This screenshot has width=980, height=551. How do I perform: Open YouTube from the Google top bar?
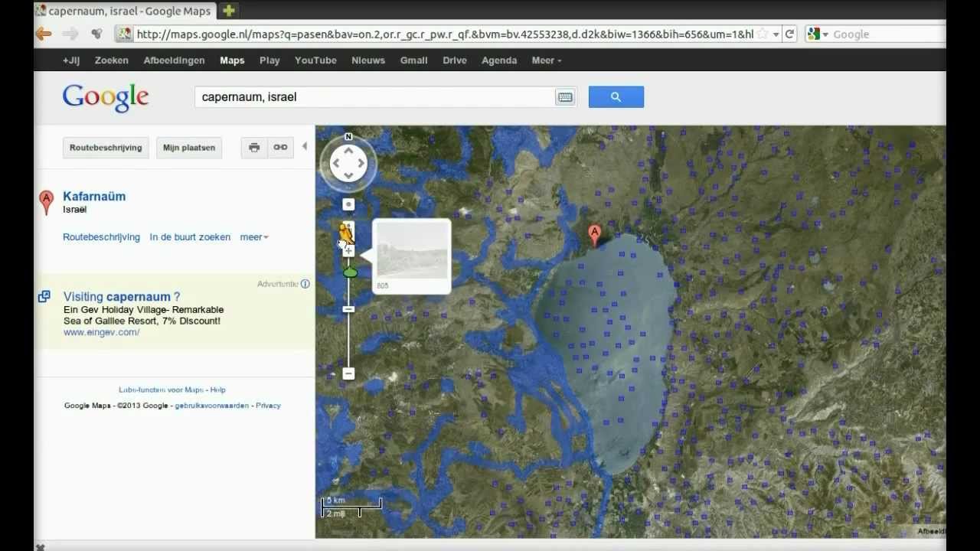315,60
